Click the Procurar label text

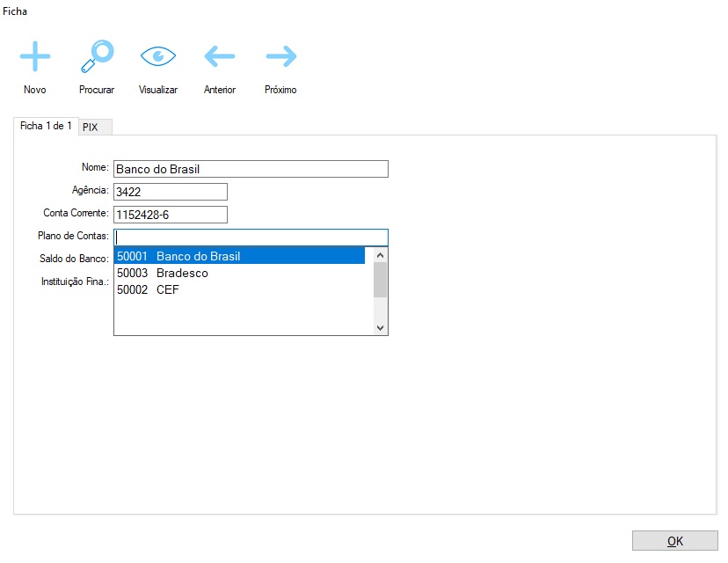[x=97, y=90]
